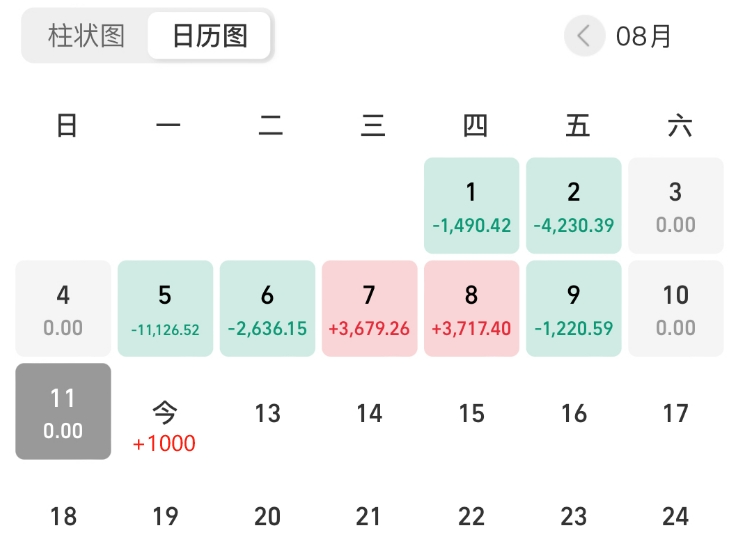Select day 22 in the calendar
This screenshot has width=747, height=538.
[472, 516]
